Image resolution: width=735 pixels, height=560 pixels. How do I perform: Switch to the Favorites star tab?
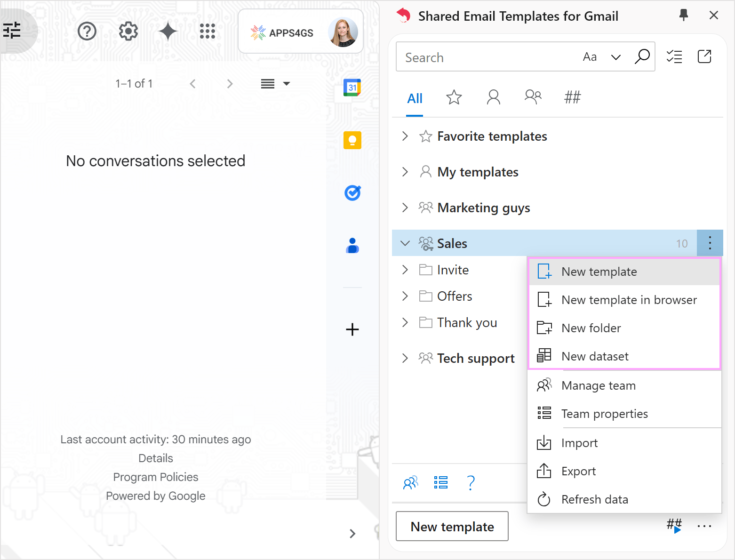click(x=454, y=97)
